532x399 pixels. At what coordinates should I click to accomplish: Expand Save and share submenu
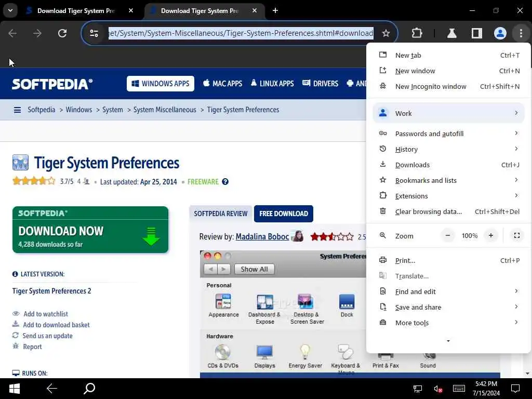(x=448, y=308)
